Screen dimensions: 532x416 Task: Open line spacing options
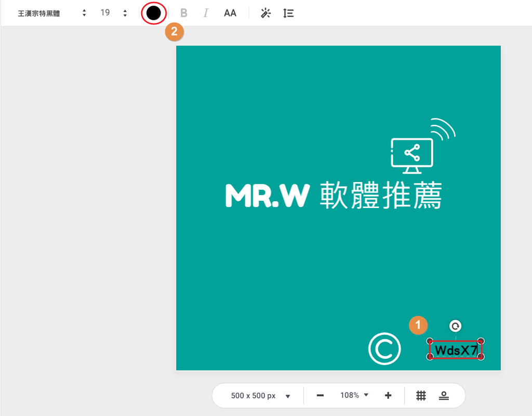point(288,13)
